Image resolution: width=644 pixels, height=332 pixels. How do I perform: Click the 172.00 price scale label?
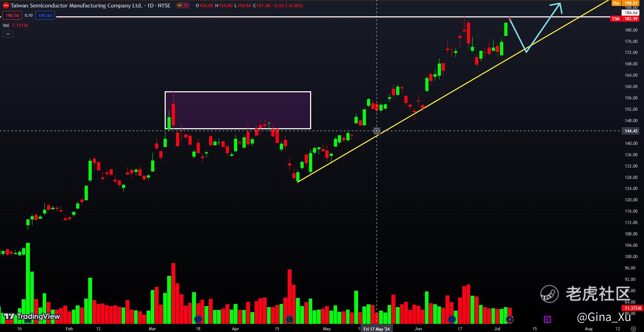(631, 53)
